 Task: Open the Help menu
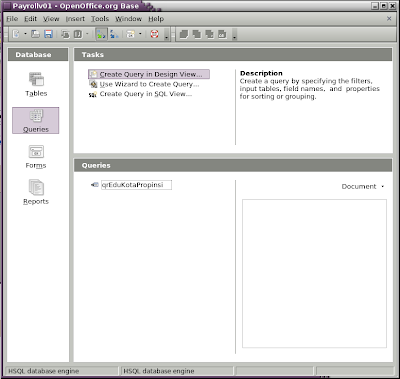[156, 19]
